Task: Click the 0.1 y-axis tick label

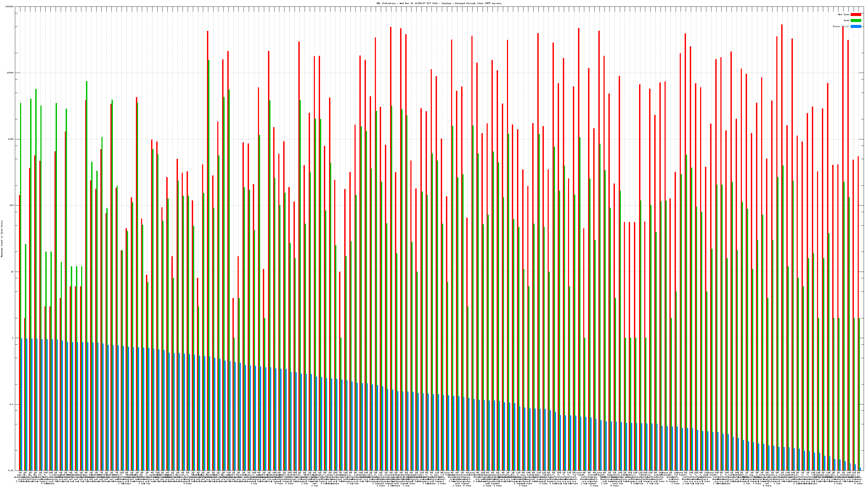Action: (x=12, y=404)
